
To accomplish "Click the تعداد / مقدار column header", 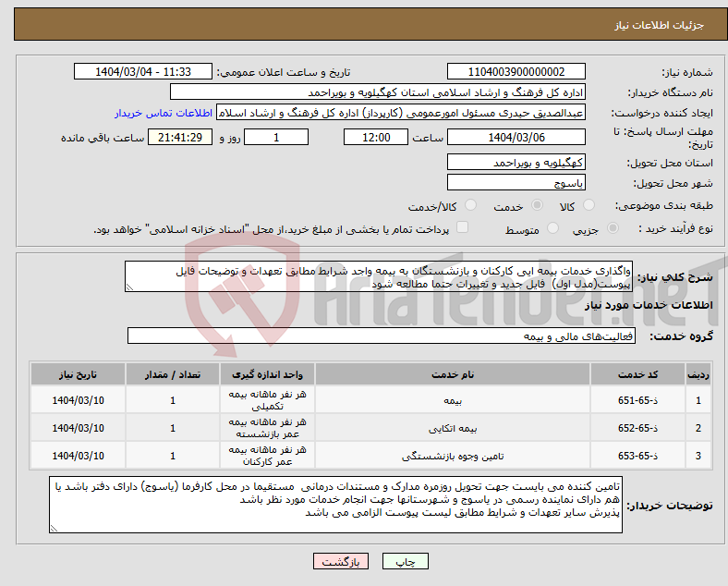I will (x=173, y=374).
